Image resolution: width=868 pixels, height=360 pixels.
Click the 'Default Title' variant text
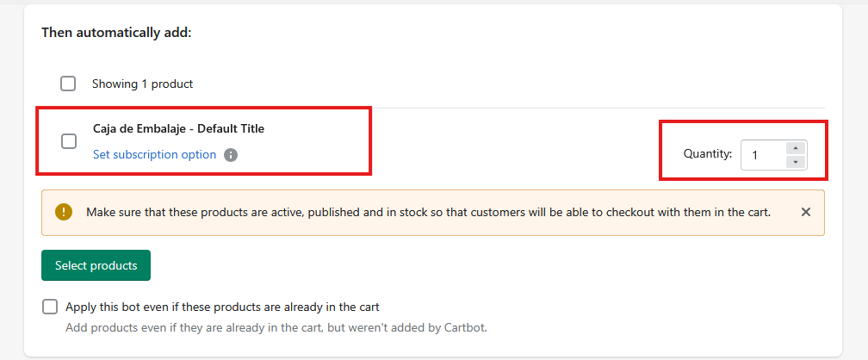point(231,129)
